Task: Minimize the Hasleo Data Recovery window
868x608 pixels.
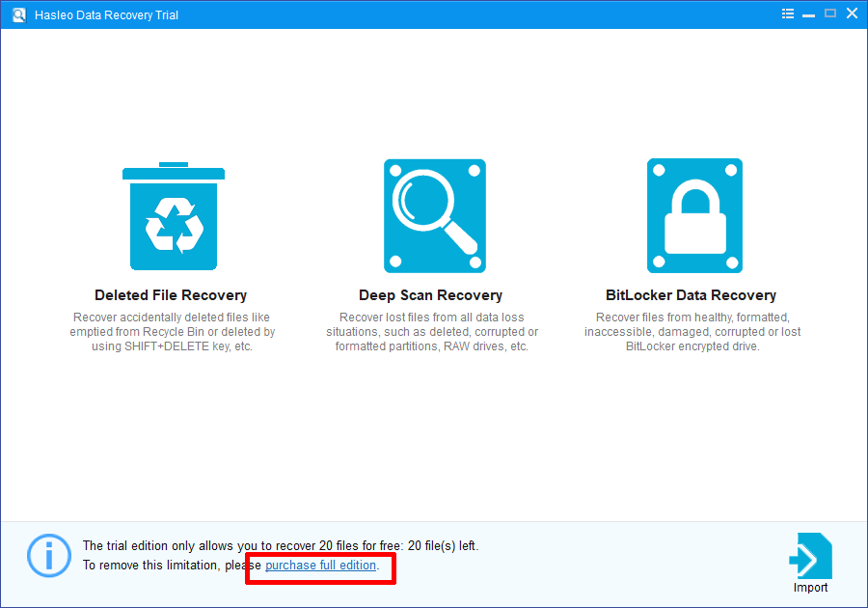Action: [809, 14]
